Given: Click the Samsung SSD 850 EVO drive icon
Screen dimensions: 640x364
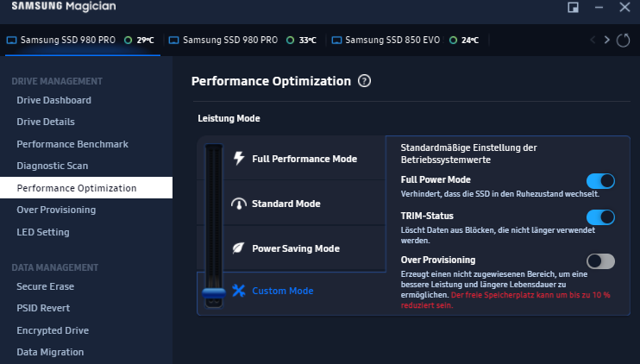Looking at the screenshot, I should tap(336, 40).
